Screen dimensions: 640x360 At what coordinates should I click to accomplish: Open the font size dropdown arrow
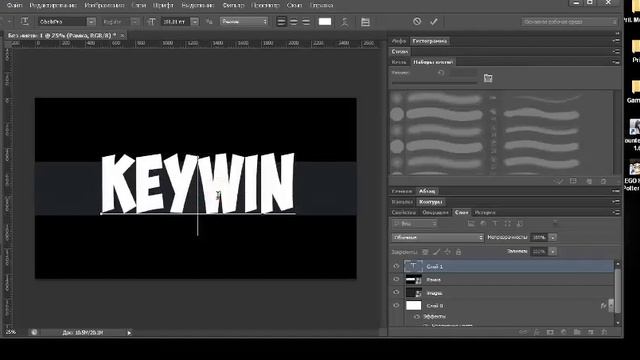click(x=195, y=21)
